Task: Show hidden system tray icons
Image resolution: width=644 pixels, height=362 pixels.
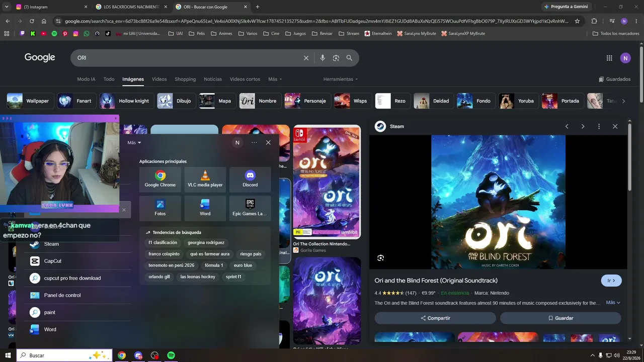Action: [x=592, y=355]
